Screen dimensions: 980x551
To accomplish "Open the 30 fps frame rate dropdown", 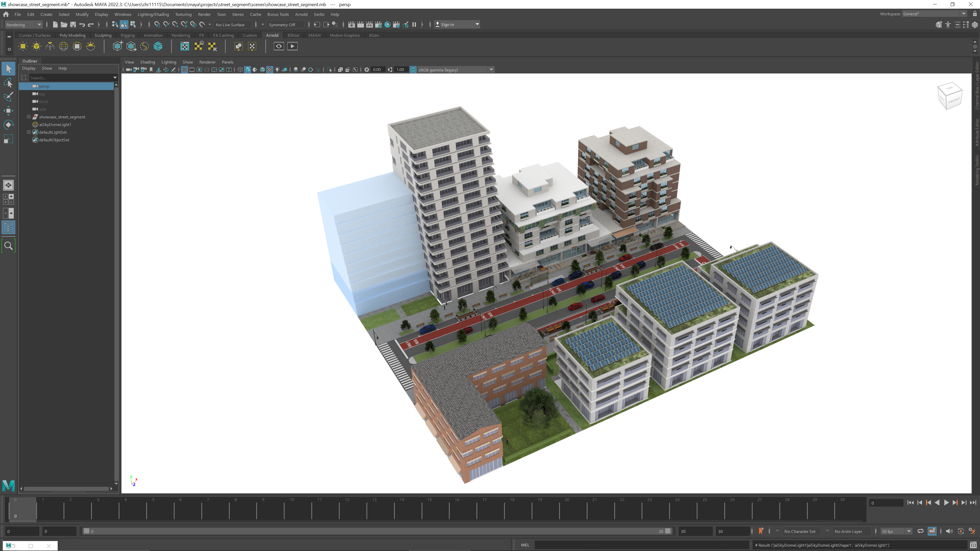I will pyautogui.click(x=896, y=531).
